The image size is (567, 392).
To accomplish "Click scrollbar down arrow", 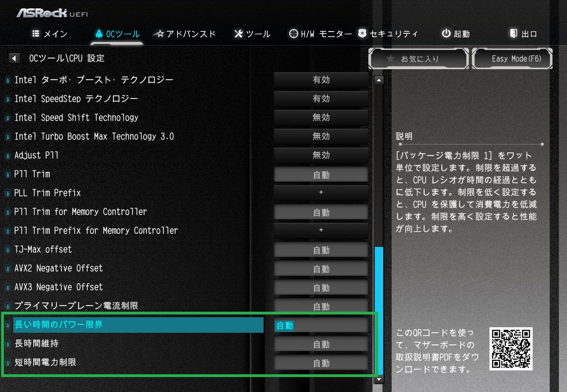I will click(379, 379).
